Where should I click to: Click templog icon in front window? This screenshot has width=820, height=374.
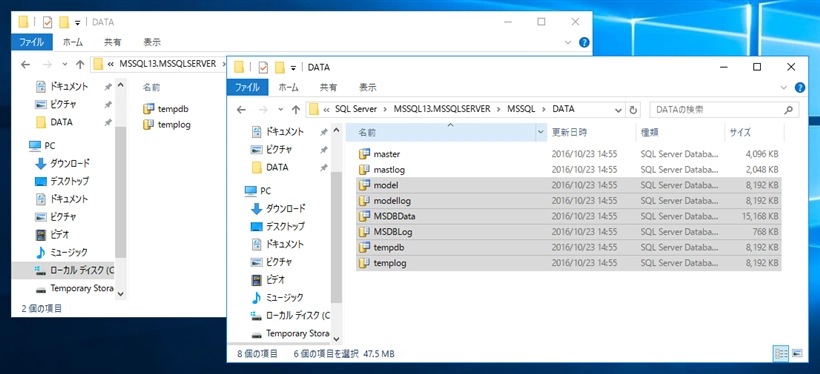[365, 263]
